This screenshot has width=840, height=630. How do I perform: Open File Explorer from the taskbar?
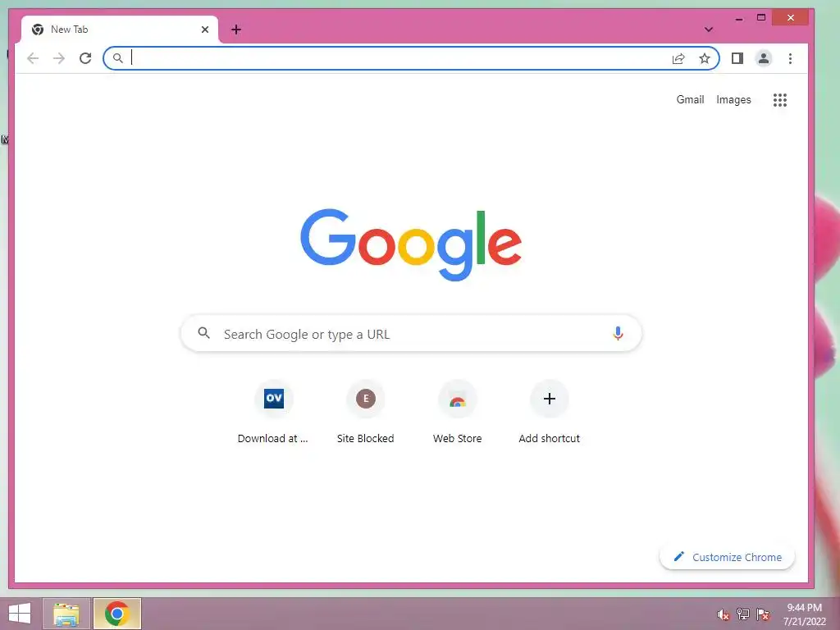coord(66,614)
